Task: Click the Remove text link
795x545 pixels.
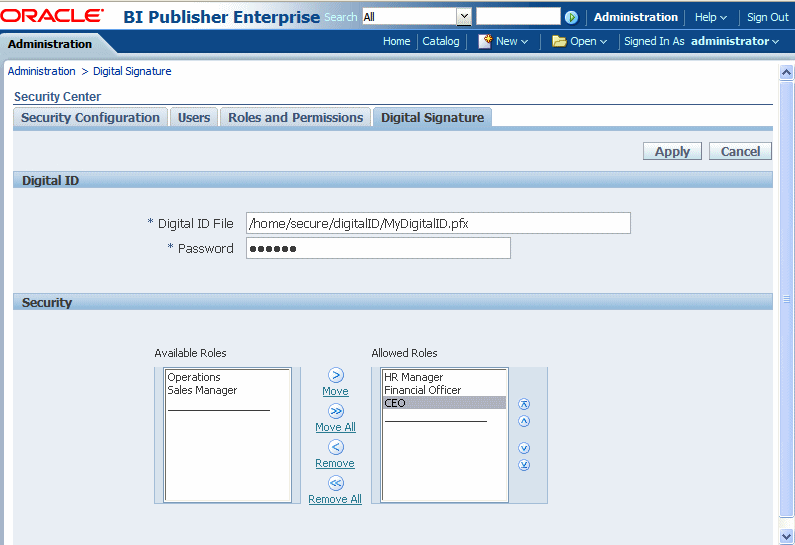Action: (x=335, y=463)
